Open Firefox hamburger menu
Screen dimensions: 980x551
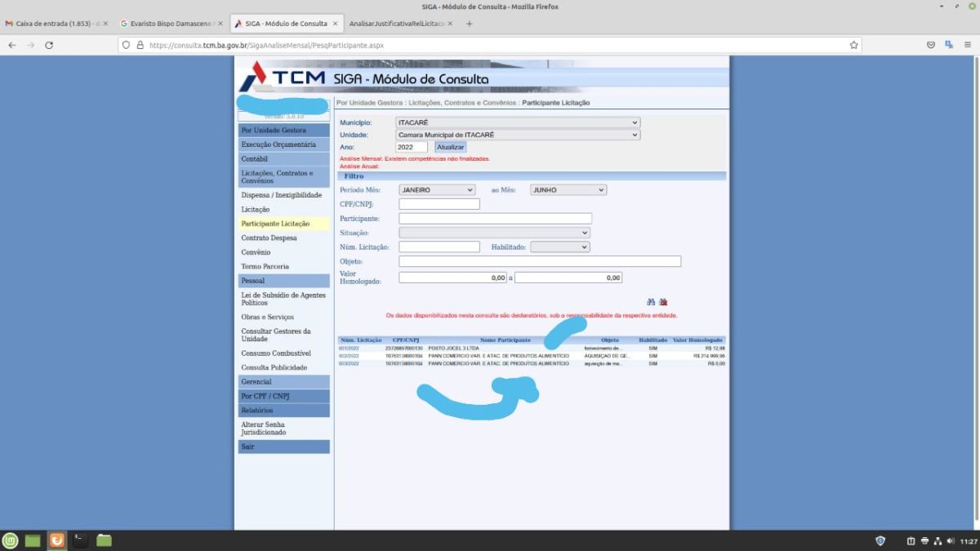968,45
